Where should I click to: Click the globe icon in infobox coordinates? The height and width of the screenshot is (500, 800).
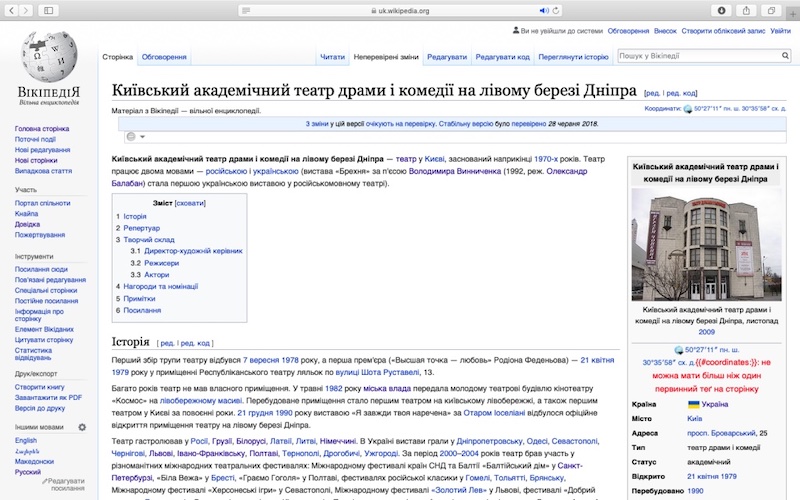(x=679, y=350)
